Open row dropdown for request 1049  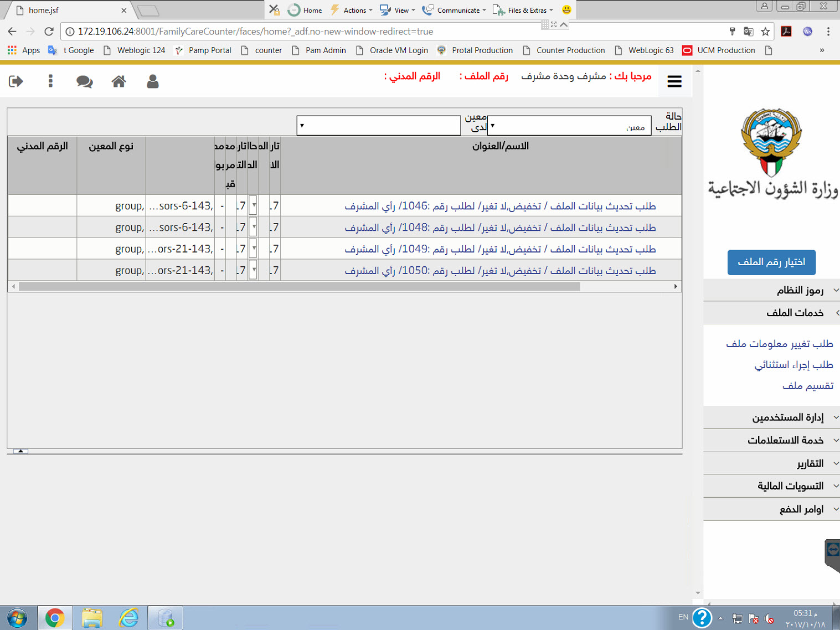(x=253, y=249)
